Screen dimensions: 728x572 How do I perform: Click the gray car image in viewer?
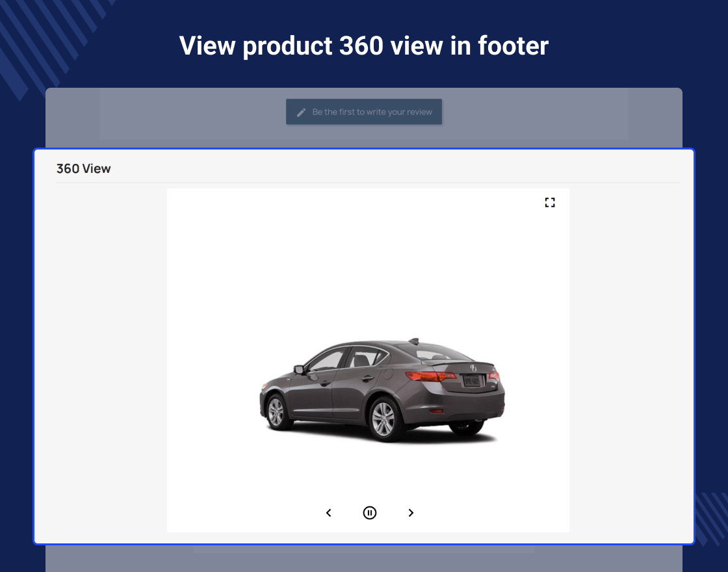click(x=382, y=391)
